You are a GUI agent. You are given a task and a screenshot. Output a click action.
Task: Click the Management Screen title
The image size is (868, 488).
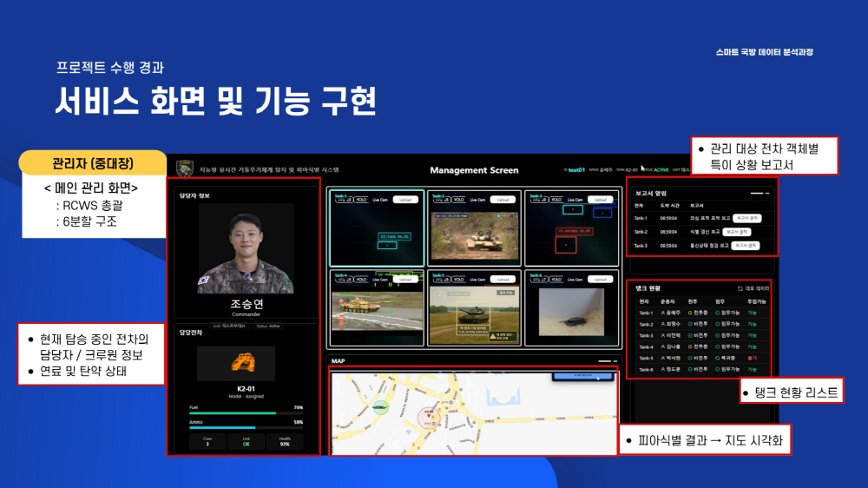click(x=474, y=170)
